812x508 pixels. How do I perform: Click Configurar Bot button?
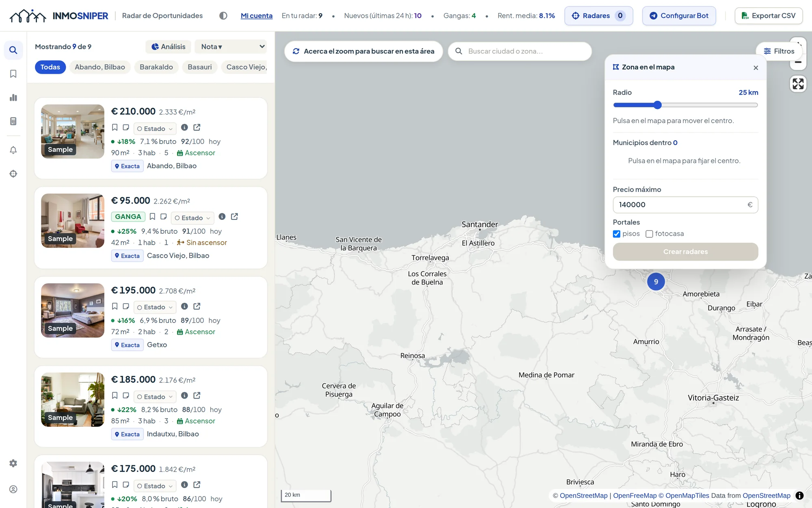(x=679, y=16)
